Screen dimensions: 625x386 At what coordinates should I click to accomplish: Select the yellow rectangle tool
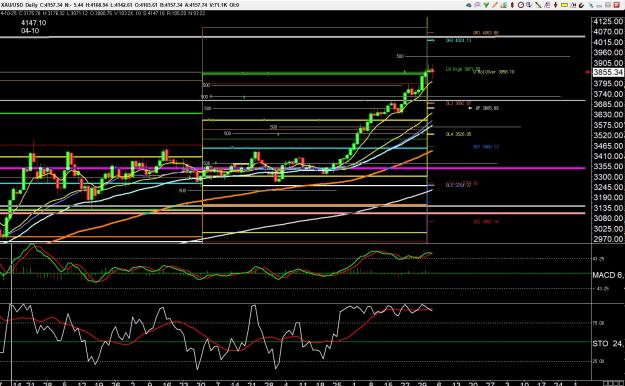coord(564,5)
